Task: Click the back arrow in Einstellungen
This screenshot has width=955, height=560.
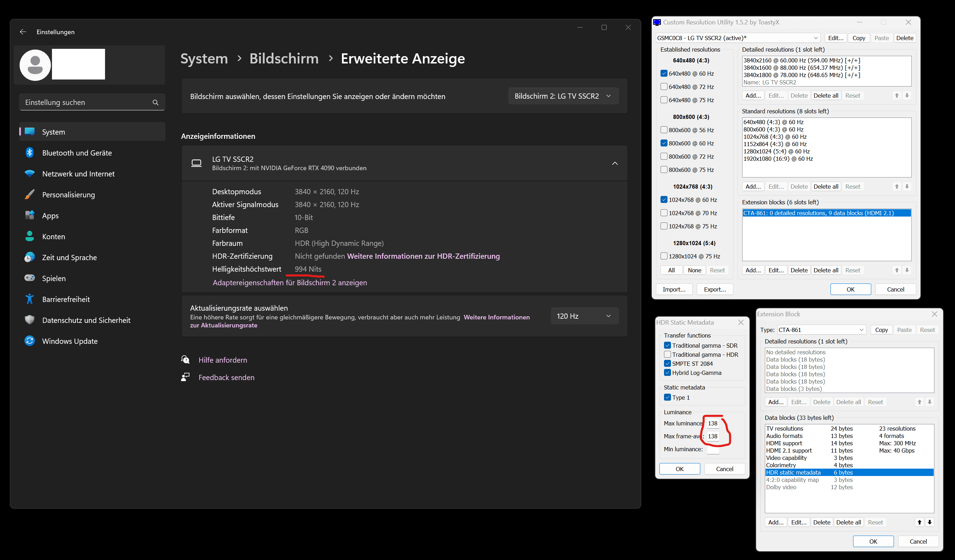Action: coord(23,32)
